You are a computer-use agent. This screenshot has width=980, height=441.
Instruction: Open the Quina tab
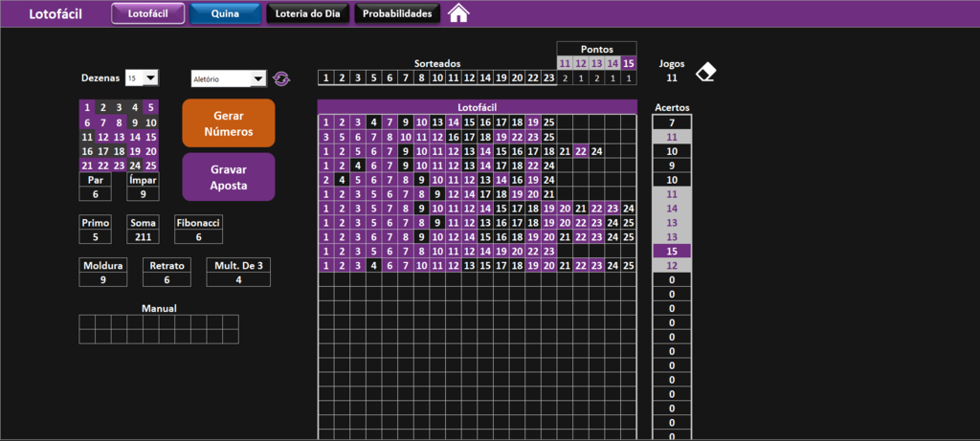(x=225, y=13)
